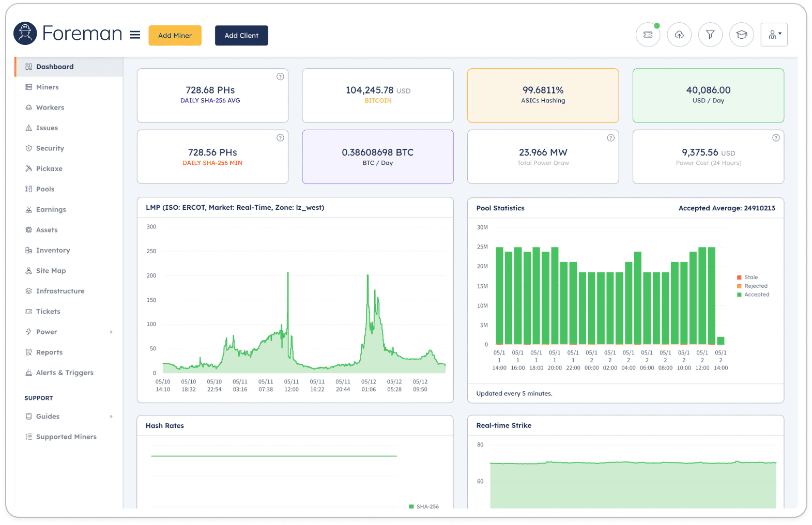Screen dimensions: 812x525
Task: Show help for Total Power Draw card
Action: click(x=611, y=138)
